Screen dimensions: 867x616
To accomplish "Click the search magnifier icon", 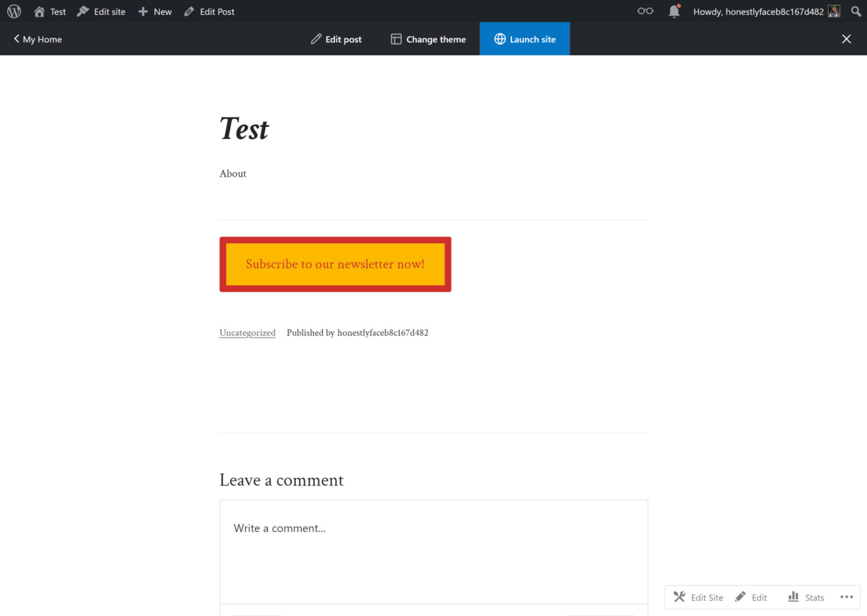I will click(x=856, y=11).
